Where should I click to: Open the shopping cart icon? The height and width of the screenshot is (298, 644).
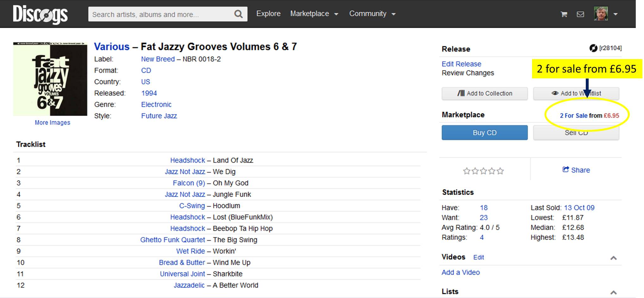pos(564,14)
